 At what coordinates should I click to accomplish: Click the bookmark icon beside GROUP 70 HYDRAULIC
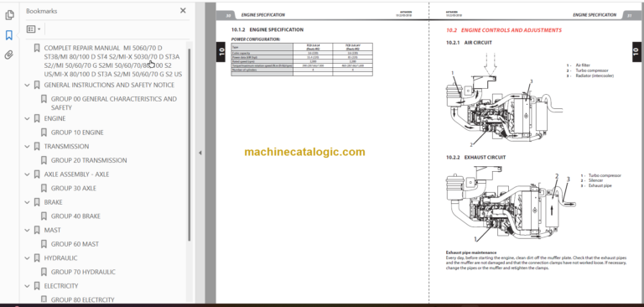pyautogui.click(x=44, y=273)
